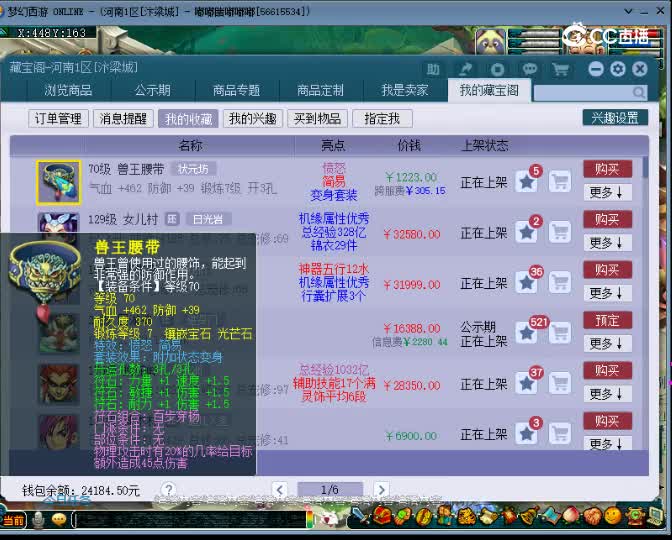Click the rainbow color bar beside chat input
Screen dimensions: 672x540
coord(309,519)
